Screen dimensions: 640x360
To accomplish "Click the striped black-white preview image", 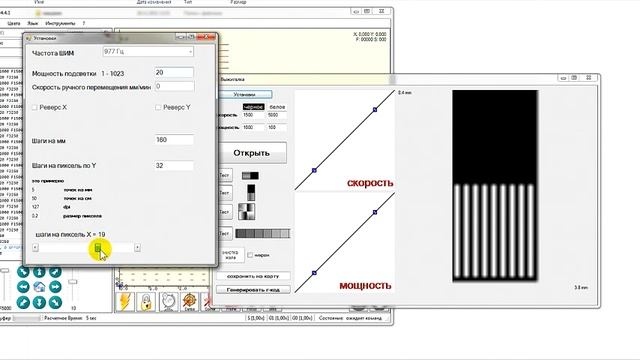I will coord(495,185).
